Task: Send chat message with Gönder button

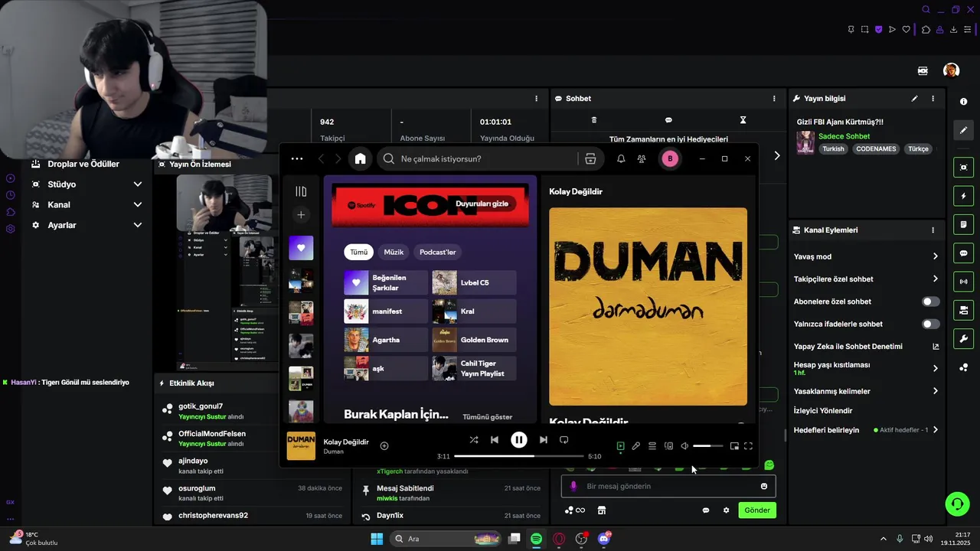Action: [757, 510]
